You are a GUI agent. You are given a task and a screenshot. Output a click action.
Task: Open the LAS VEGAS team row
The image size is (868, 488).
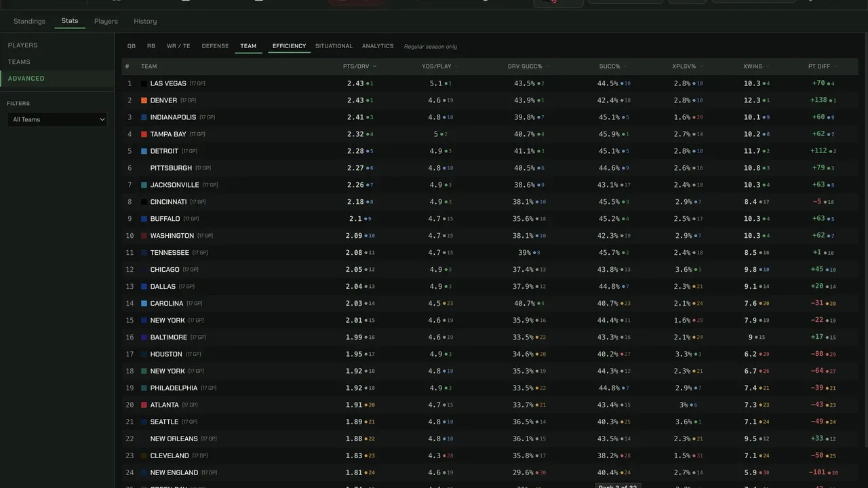pyautogui.click(x=490, y=83)
